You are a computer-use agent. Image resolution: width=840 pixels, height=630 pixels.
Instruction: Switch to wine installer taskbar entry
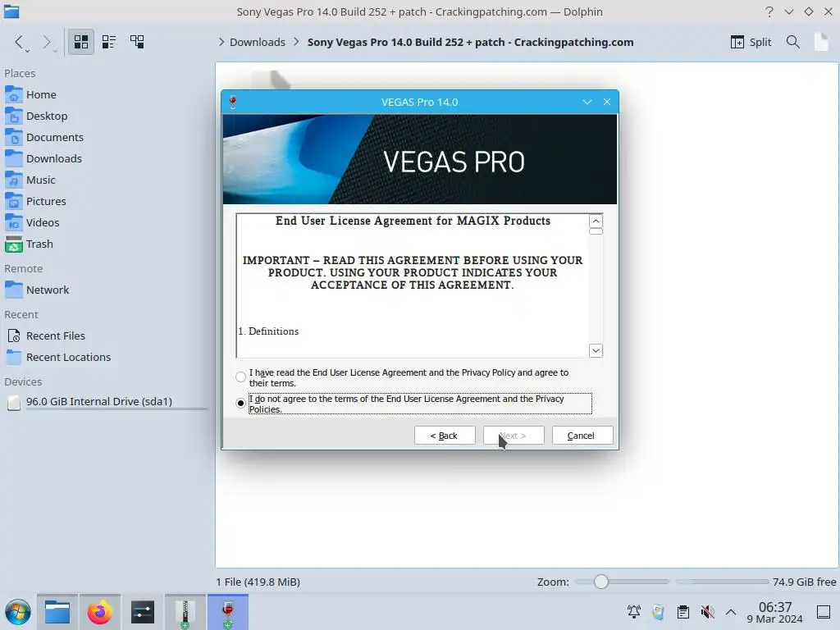[x=228, y=612]
